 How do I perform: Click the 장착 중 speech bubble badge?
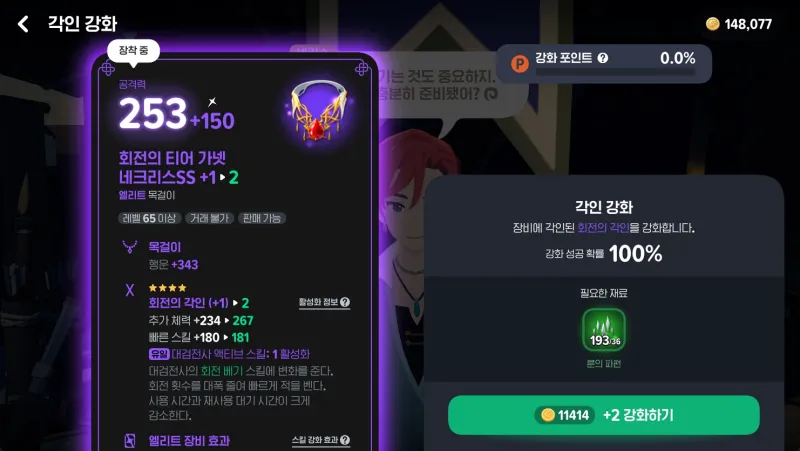coord(134,51)
